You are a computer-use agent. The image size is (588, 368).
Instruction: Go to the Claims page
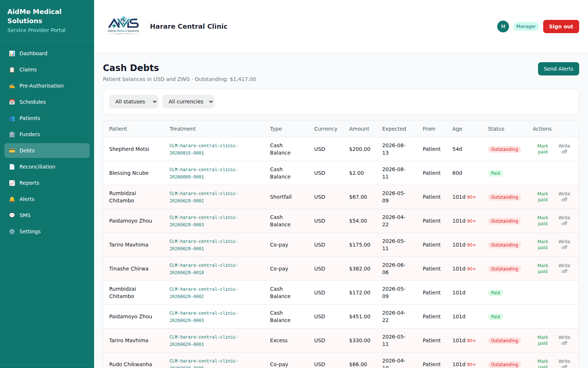[x=47, y=70]
